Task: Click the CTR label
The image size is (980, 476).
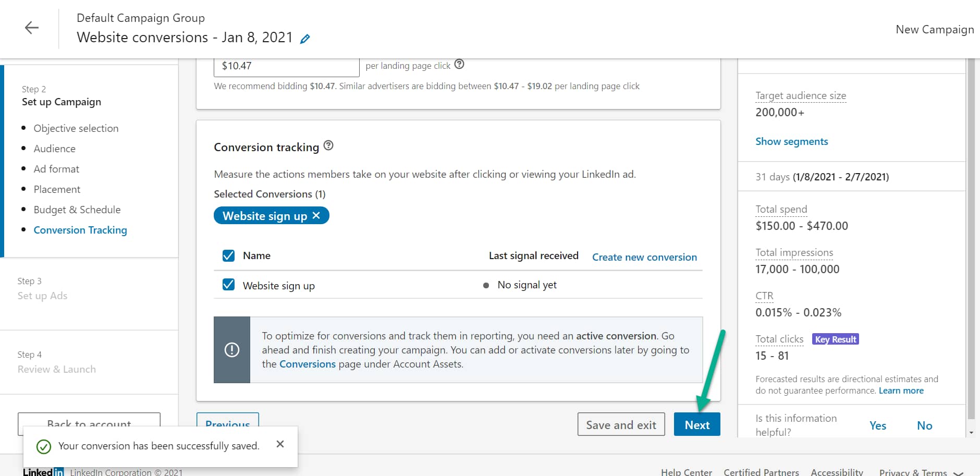Action: tap(764, 296)
